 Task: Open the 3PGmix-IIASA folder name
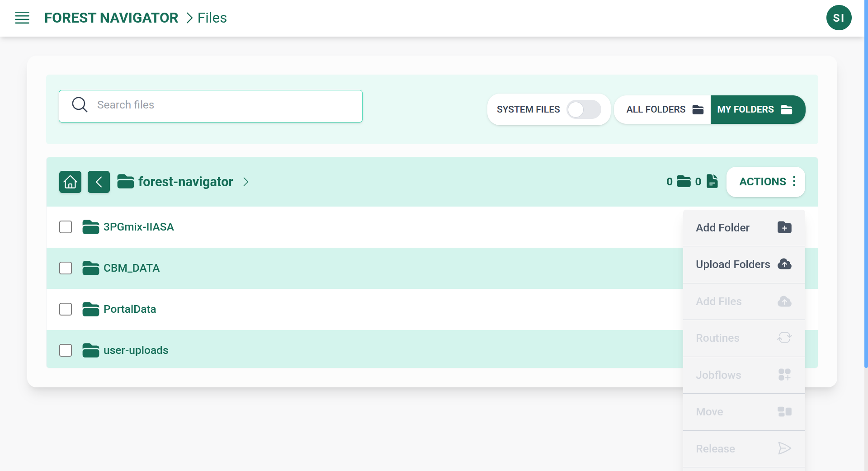(x=139, y=227)
